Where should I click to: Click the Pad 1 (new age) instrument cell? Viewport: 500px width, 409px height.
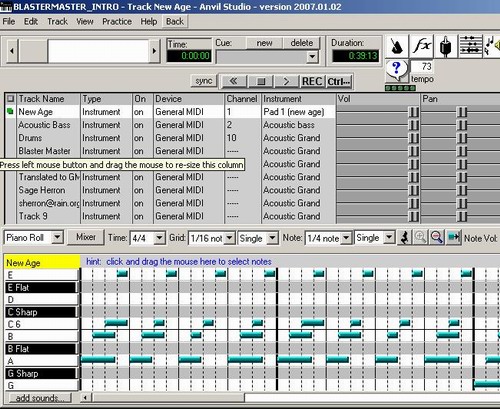(x=298, y=112)
